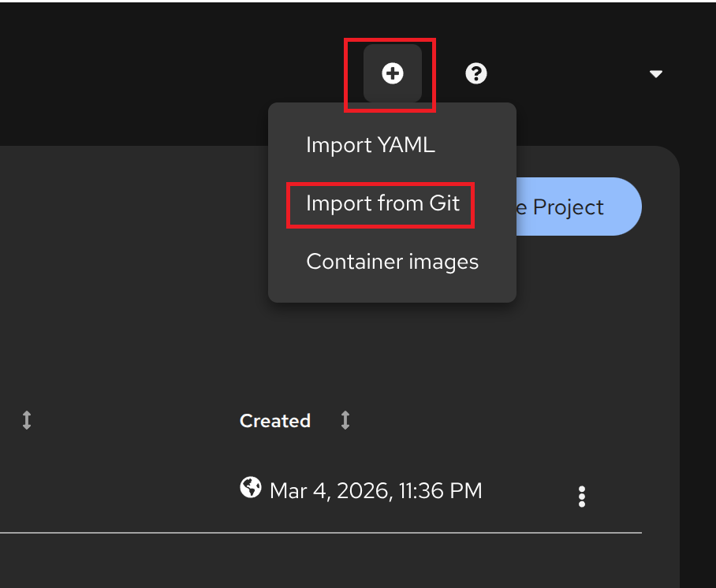
Task: Open help resources with the question mark icon
Action: coord(476,73)
